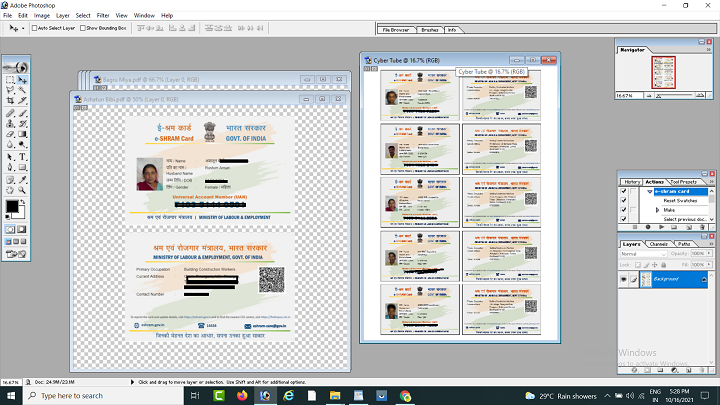Toggle Make action step checkmark
This screenshot has height=405, width=720.
[624, 210]
